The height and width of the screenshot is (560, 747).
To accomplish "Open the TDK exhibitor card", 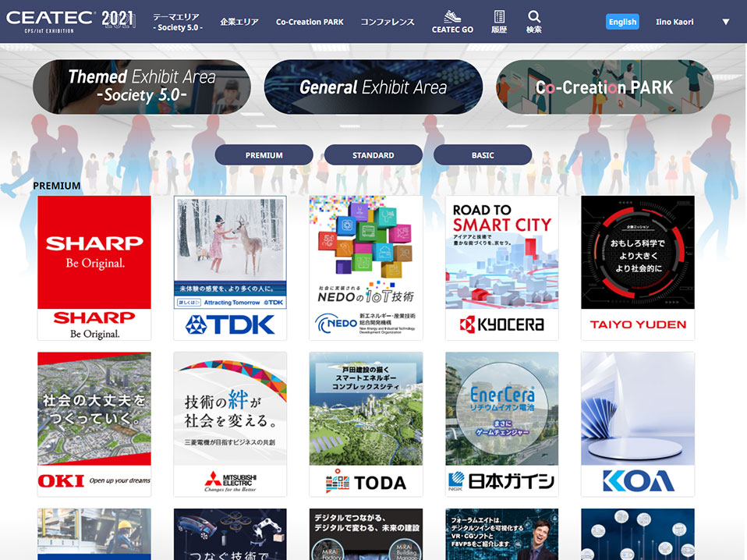I will click(x=230, y=268).
